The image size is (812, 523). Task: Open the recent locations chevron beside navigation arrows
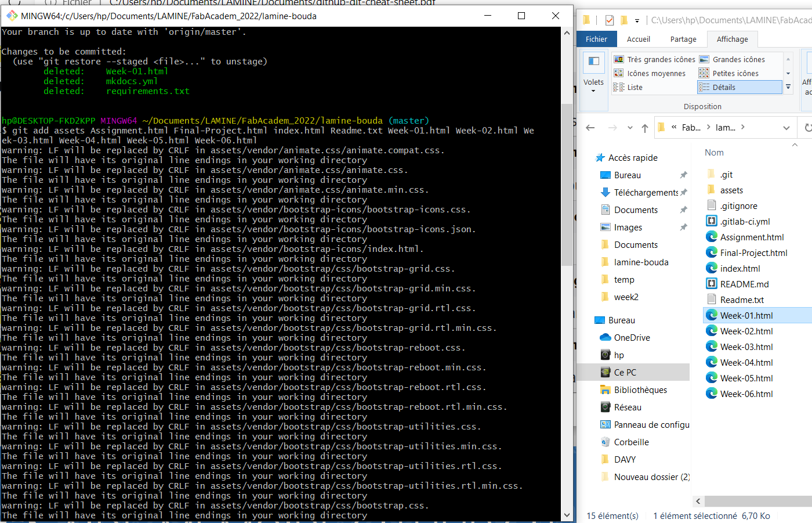click(630, 128)
